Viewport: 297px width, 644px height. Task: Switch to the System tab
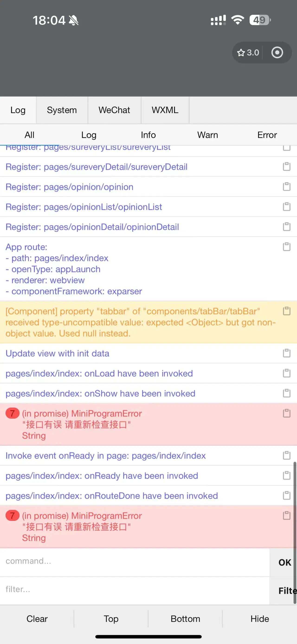click(x=62, y=110)
